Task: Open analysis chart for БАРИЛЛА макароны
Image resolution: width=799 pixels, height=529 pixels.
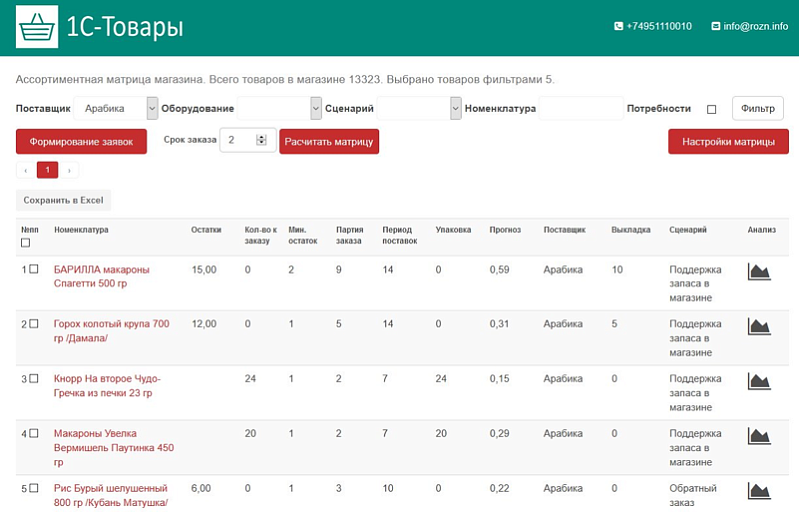Action: [759, 272]
